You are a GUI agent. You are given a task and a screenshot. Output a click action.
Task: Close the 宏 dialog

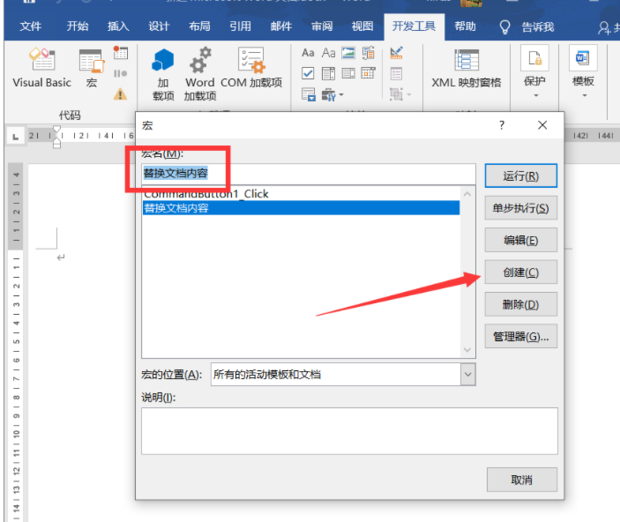[x=542, y=125]
